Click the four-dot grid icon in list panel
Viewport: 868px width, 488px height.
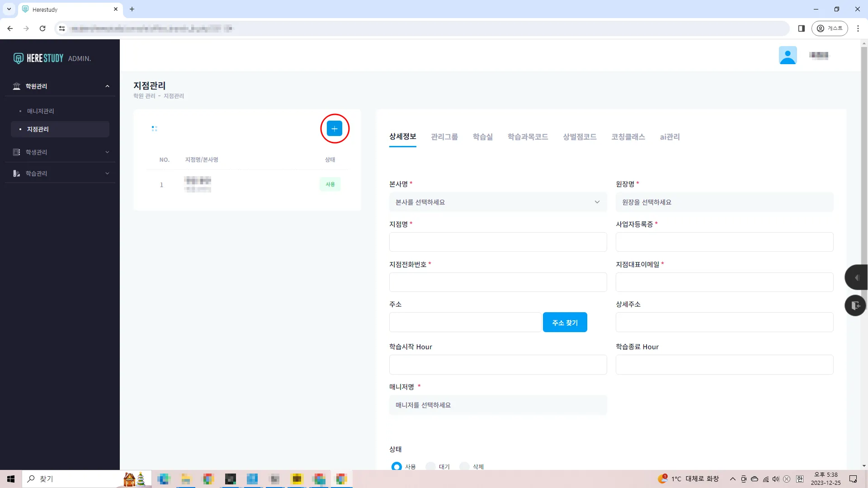coord(154,129)
